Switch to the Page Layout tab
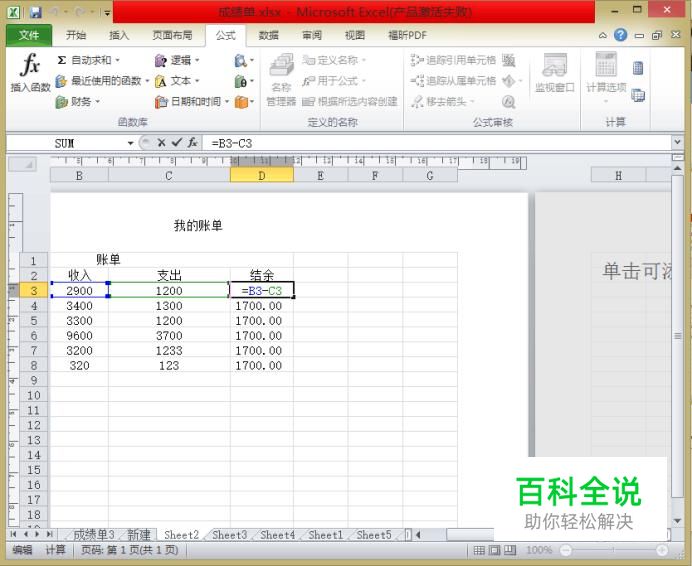692x566 pixels. [172, 35]
